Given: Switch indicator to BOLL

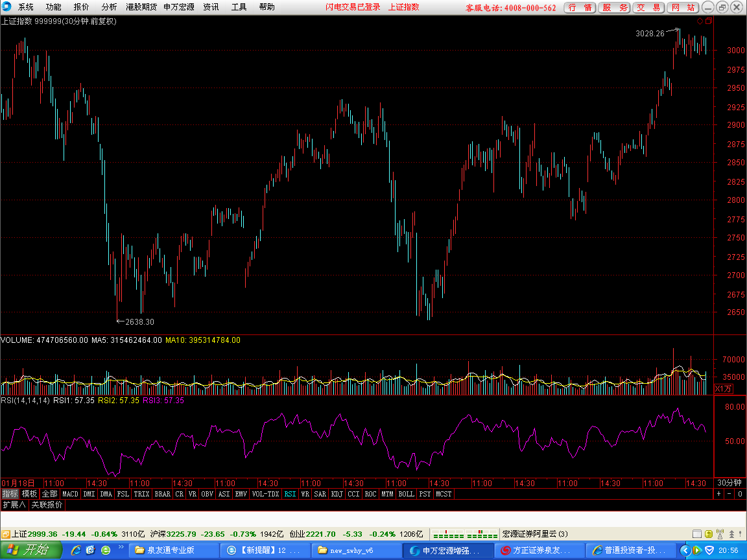Looking at the screenshot, I should 406,494.
